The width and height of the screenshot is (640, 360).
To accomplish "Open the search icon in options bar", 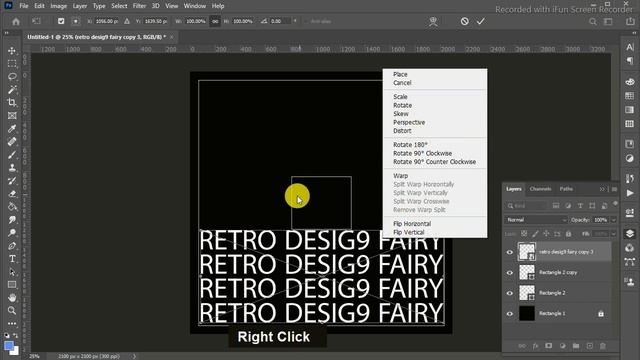I will click(593, 22).
